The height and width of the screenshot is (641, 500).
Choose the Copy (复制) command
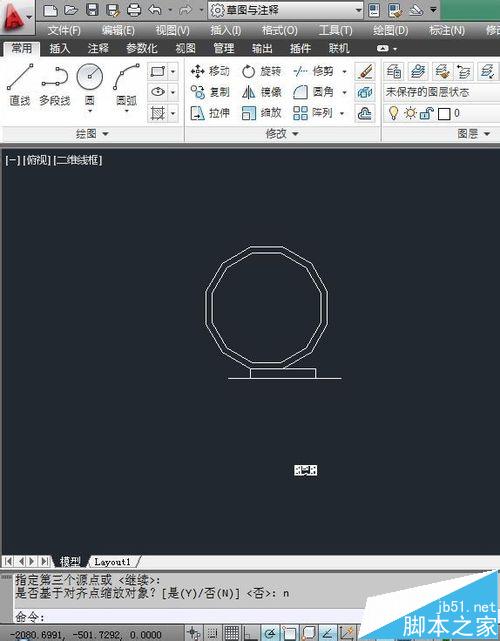coord(210,92)
